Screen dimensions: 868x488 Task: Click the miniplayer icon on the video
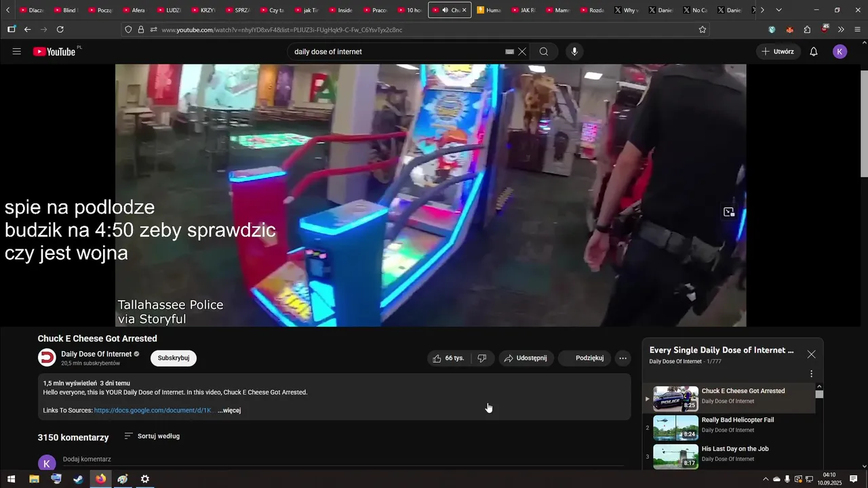tap(729, 212)
